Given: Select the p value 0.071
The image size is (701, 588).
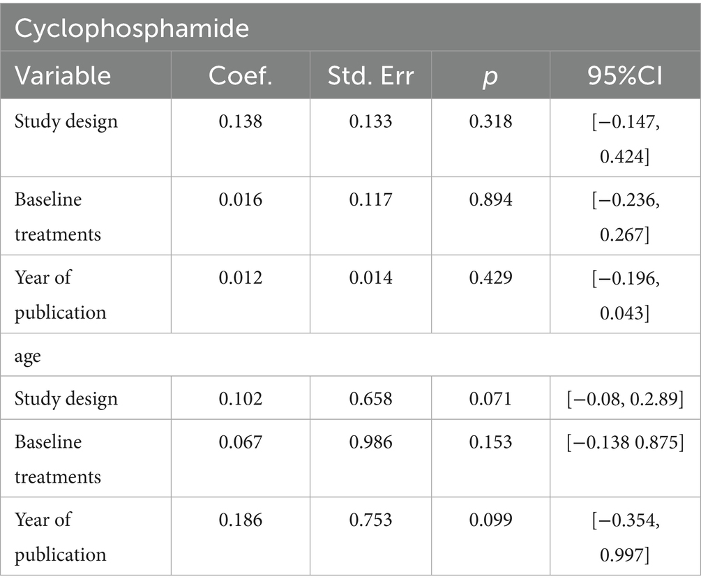Looking at the screenshot, I should [x=490, y=399].
